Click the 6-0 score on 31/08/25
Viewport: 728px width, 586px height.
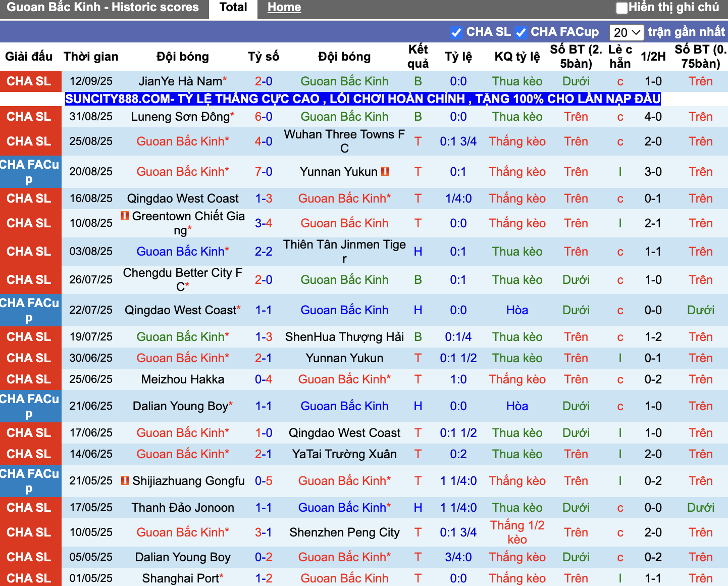pos(264,117)
